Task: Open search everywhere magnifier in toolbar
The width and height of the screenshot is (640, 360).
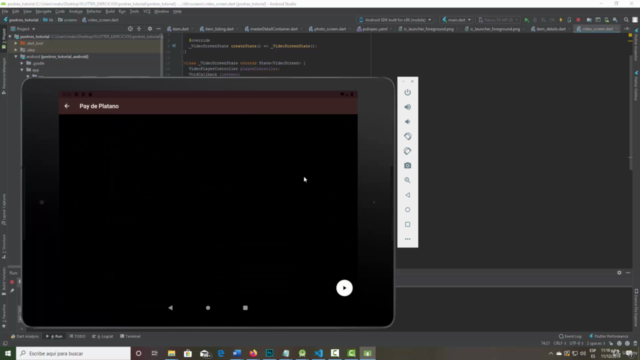Action: click(x=626, y=20)
